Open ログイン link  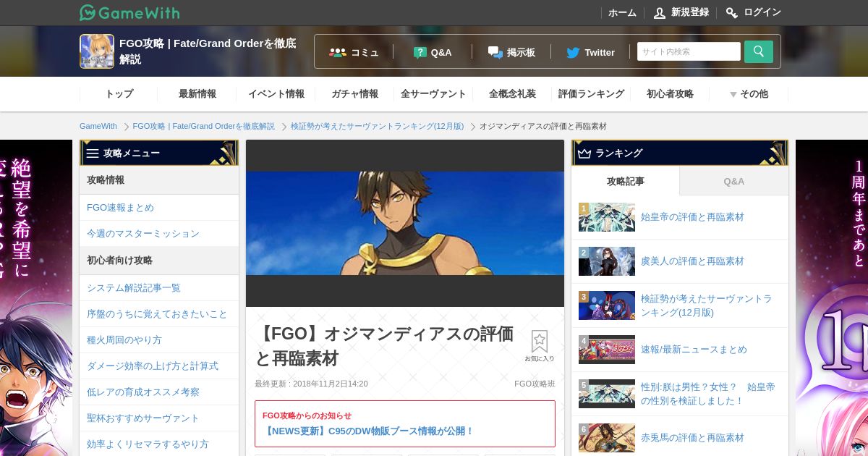pos(762,13)
